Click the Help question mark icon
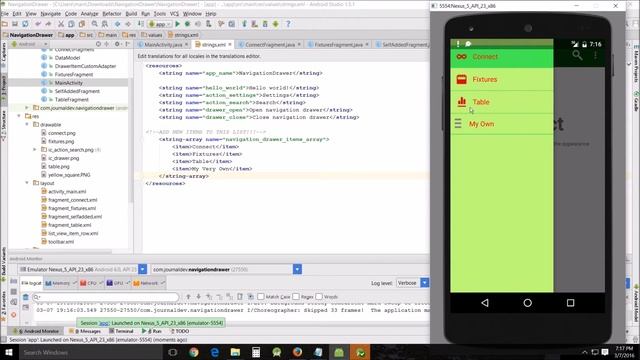The image size is (640, 360). [288, 24]
